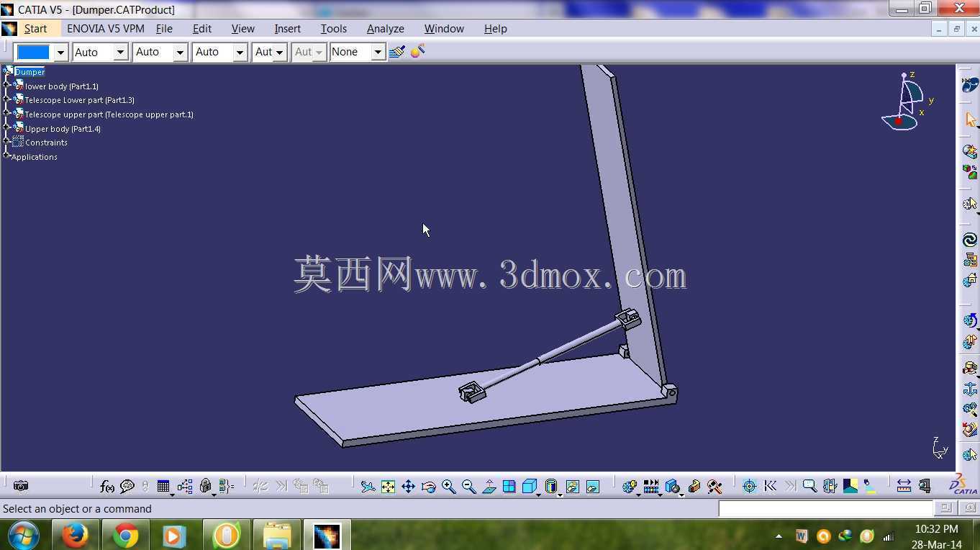The width and height of the screenshot is (980, 550).
Task: Open the Window menu
Action: (443, 29)
